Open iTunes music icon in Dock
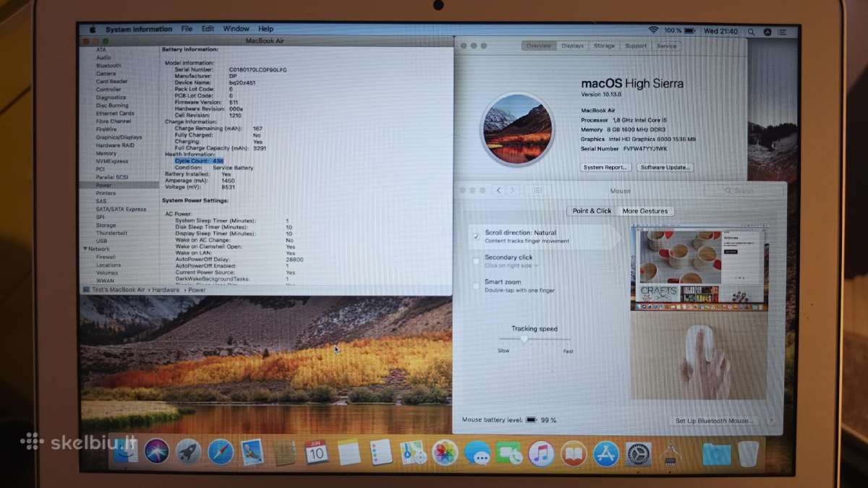This screenshot has height=488, width=868. point(541,453)
